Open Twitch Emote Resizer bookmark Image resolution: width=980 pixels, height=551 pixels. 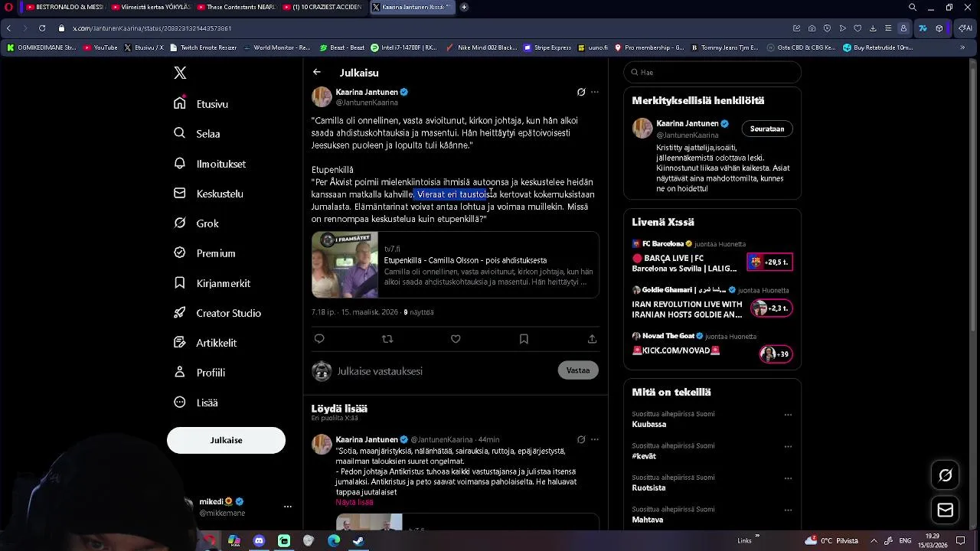pyautogui.click(x=203, y=47)
